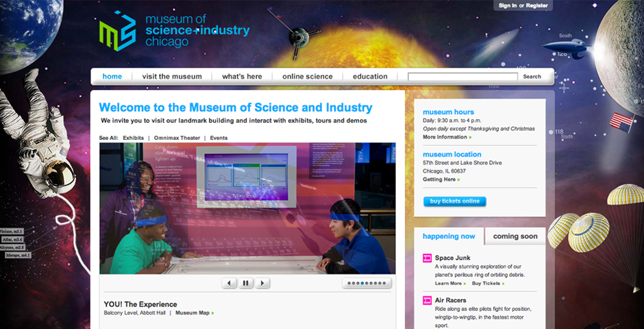The height and width of the screenshot is (329, 644).
Task: Switch to the coming soon tab
Action: (515, 236)
